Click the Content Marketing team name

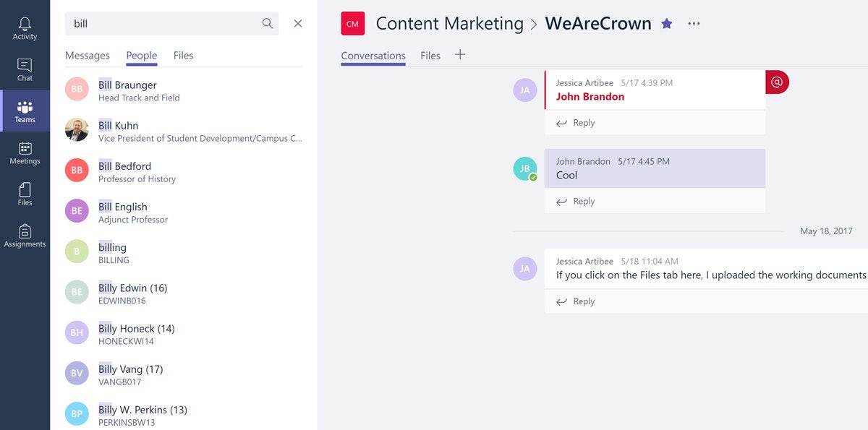coord(450,24)
